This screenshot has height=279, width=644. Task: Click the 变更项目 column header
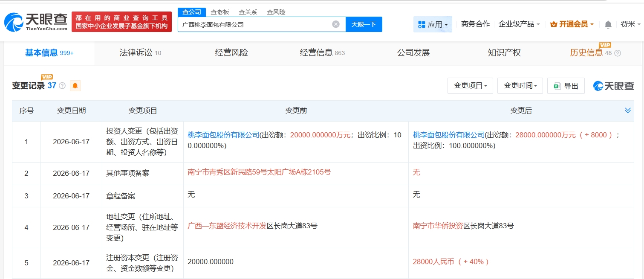pos(143,110)
